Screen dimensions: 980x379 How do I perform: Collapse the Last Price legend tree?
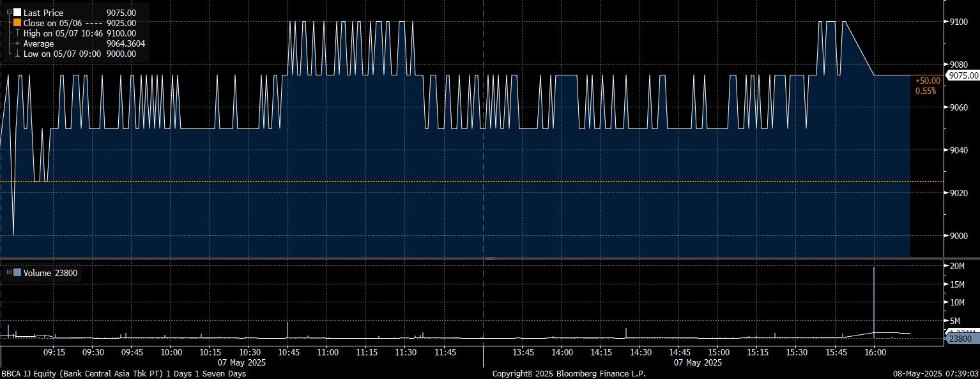9,12
